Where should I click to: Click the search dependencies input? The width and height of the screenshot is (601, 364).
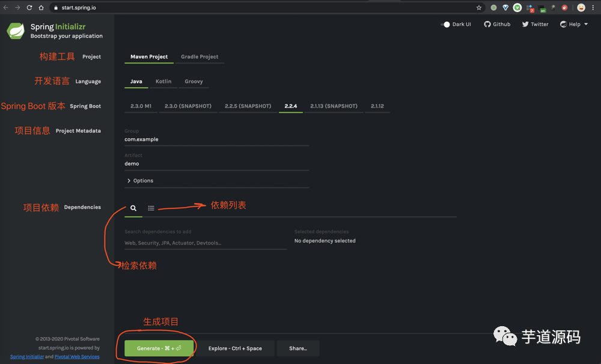206,243
